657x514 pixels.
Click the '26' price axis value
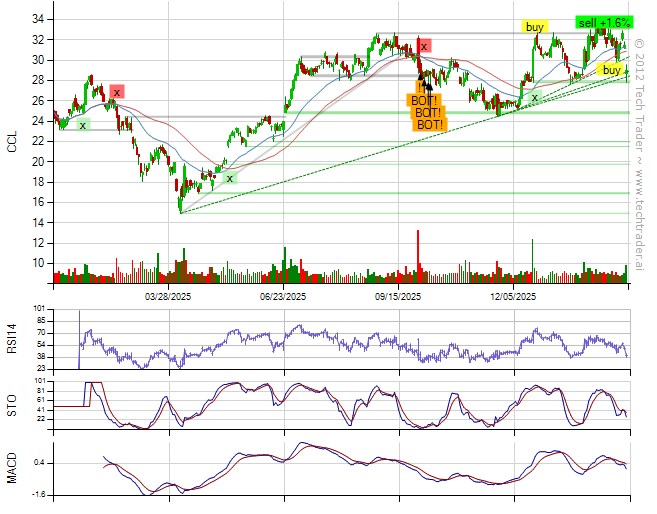coord(37,101)
